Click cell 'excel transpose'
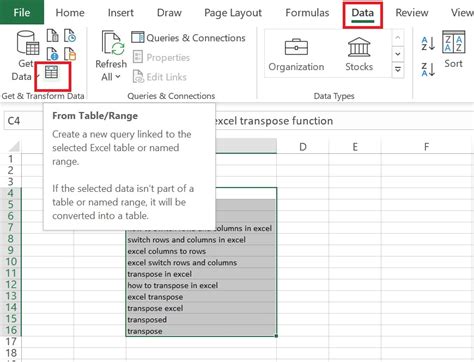474x362 pixels. point(201,297)
